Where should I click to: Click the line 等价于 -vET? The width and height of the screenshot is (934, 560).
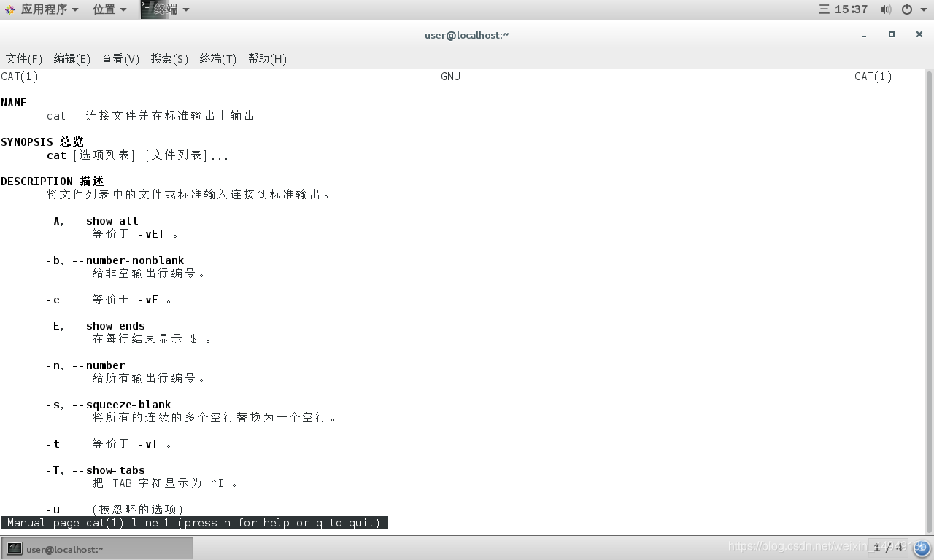tap(136, 234)
